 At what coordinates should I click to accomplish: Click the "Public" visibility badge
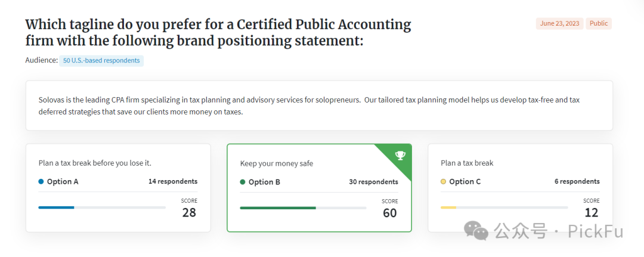pos(598,24)
